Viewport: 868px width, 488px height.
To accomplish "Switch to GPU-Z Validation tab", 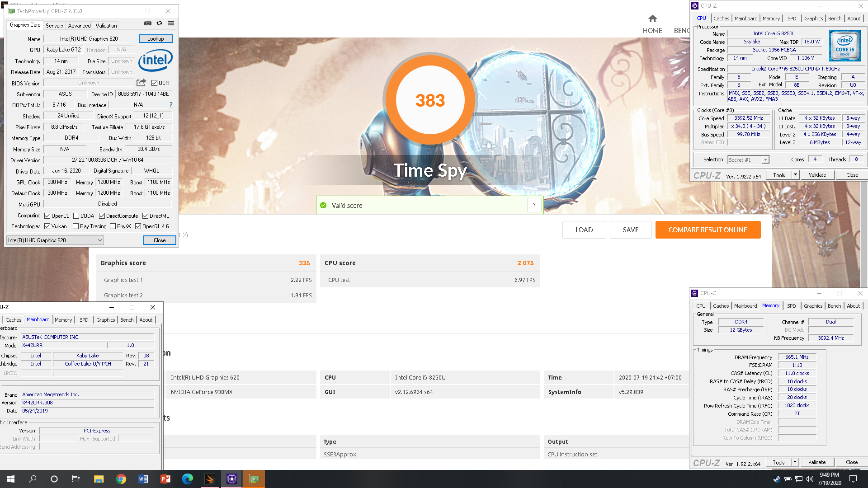I will [x=106, y=26].
